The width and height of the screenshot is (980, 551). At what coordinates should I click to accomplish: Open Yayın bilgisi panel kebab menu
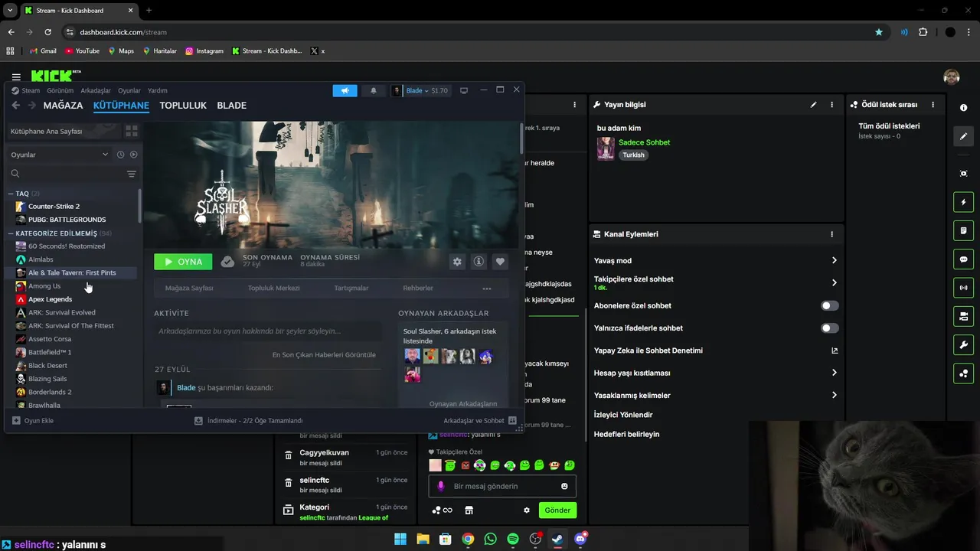click(831, 105)
